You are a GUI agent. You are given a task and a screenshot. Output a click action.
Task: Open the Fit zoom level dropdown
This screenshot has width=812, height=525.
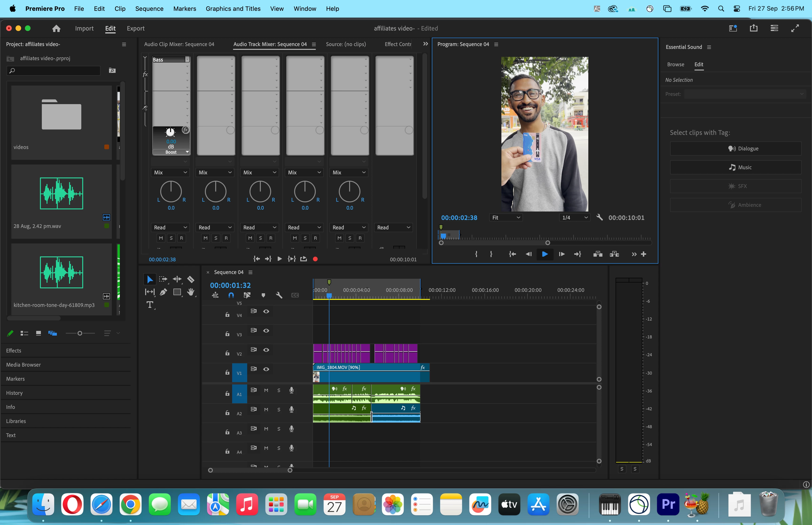(506, 218)
